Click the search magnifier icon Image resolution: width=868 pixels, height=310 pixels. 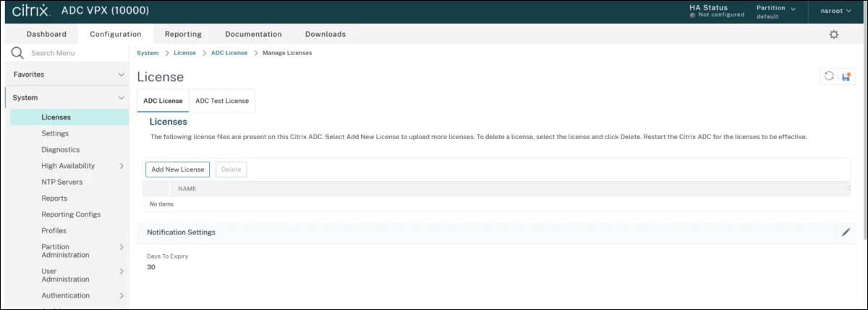point(17,53)
